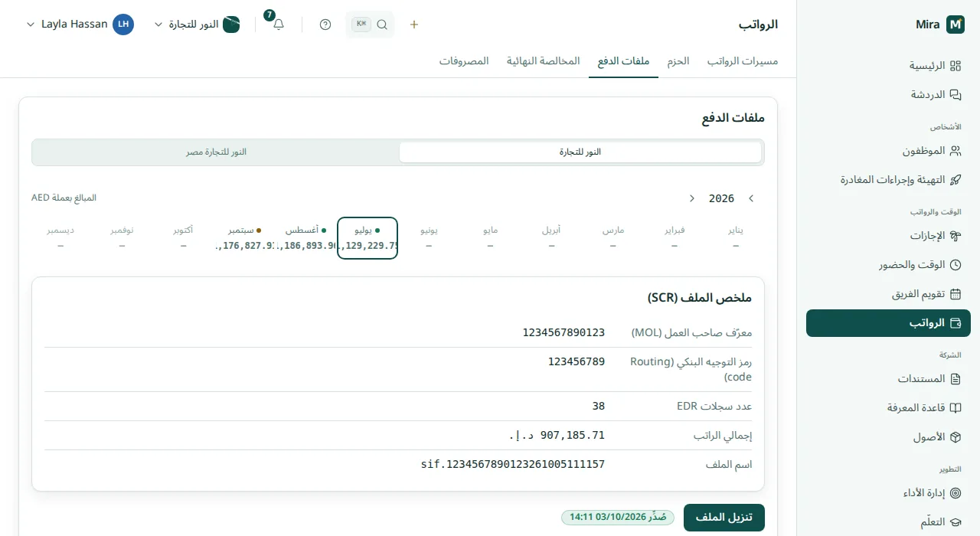Select يناير month card
Screen dimensions: 980x536
[736, 238]
